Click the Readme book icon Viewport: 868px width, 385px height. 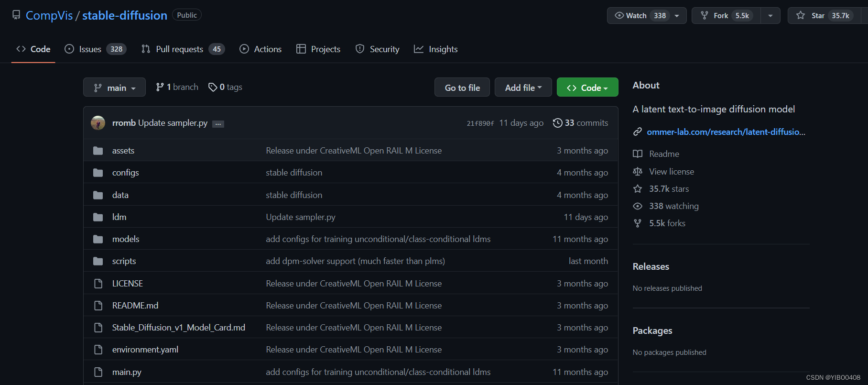[638, 154]
